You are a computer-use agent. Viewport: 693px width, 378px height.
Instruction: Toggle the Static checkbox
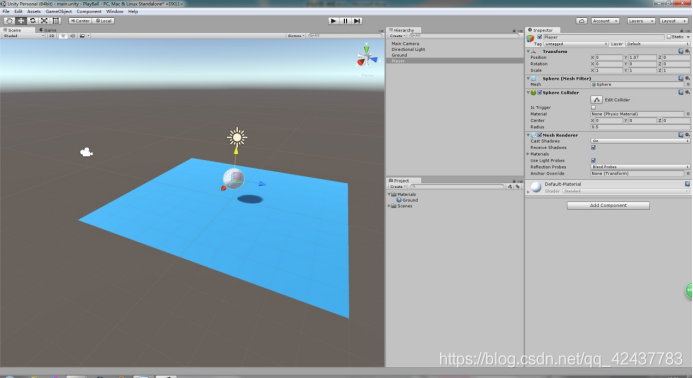[669, 37]
